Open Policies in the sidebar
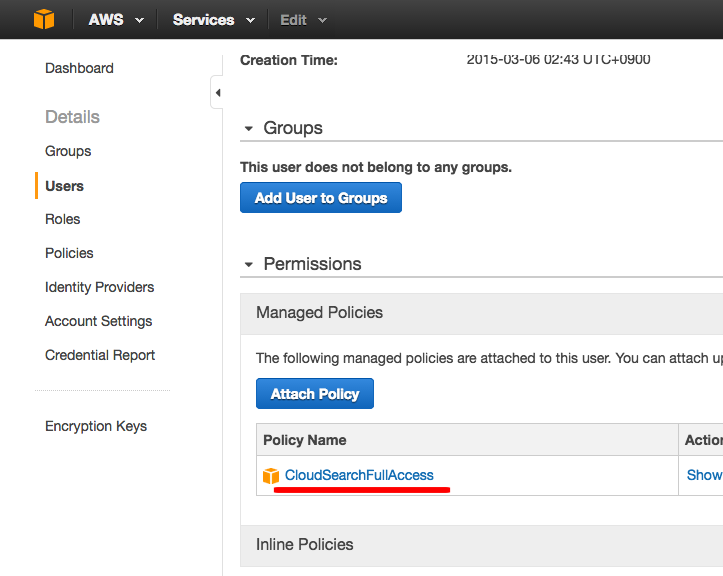This screenshot has height=576, width=723. click(x=69, y=253)
